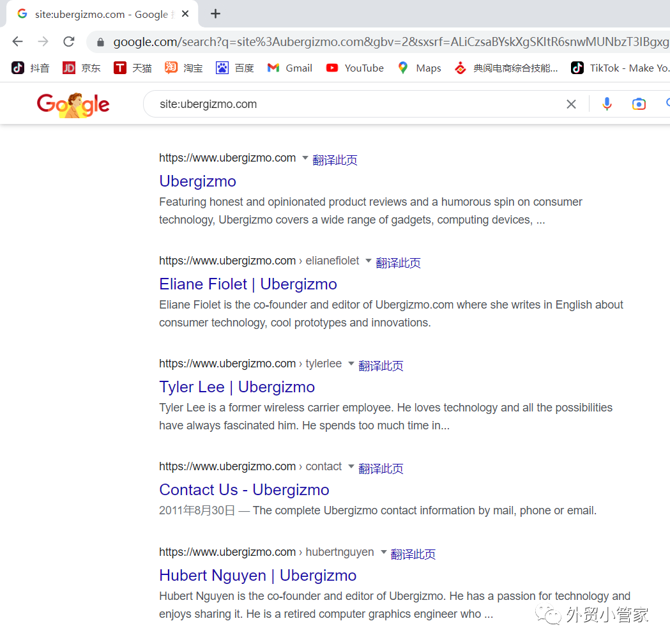Open the 抖音 bookmark

[30, 68]
